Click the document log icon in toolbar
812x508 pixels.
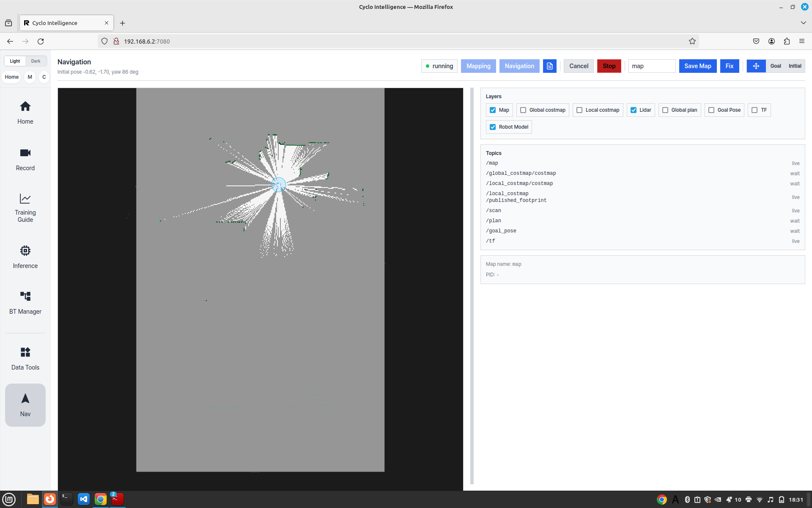(x=549, y=66)
